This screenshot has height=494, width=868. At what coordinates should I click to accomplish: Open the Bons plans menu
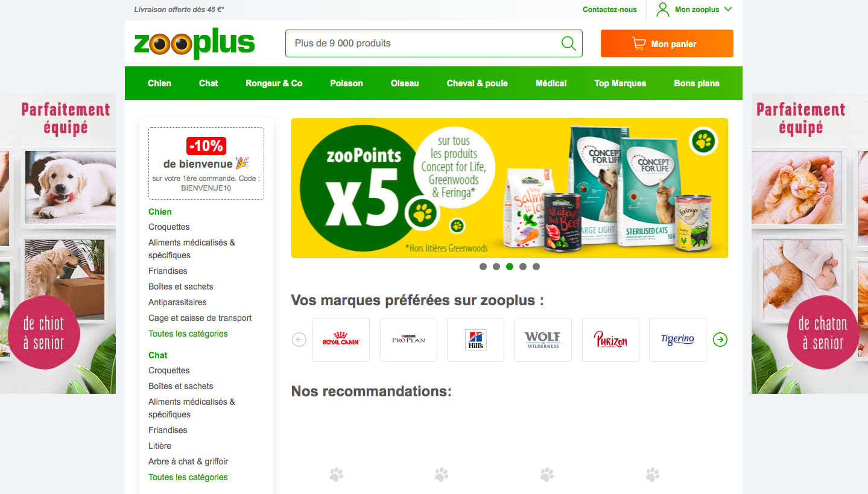(697, 83)
